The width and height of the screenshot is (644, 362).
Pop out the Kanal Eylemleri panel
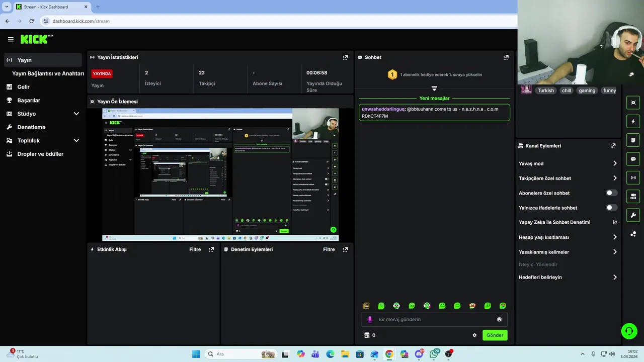click(x=613, y=146)
